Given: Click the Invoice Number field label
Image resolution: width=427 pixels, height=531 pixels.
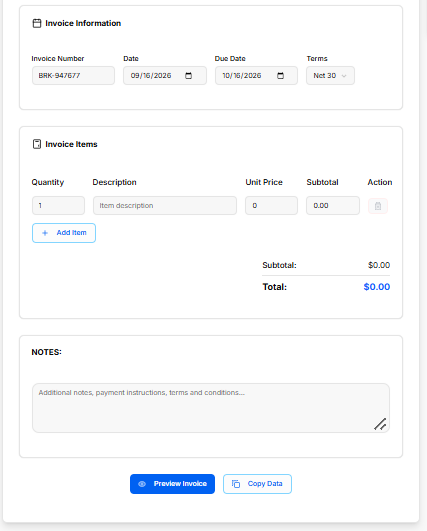Looking at the screenshot, I should point(58,59).
